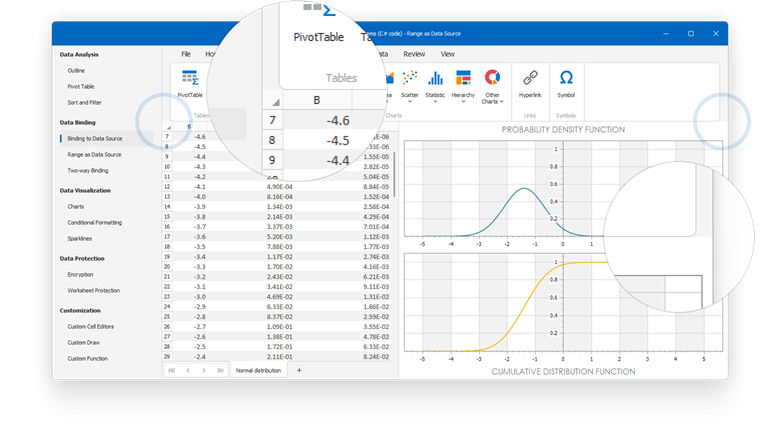Jump to the last sheet tab
780x430 pixels.
pyautogui.click(x=220, y=370)
